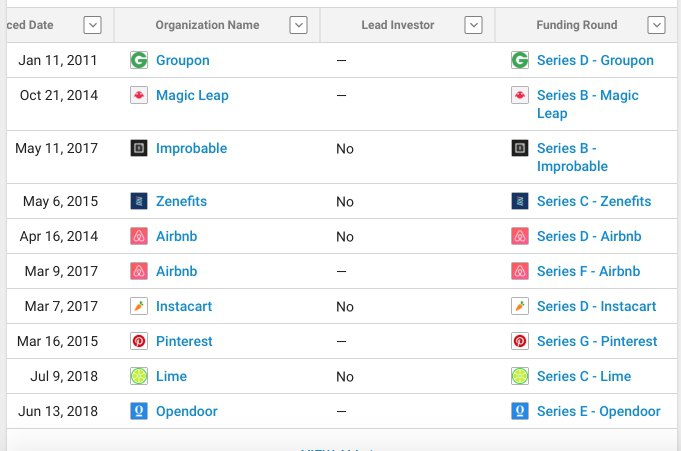Click the Airbnb icon next to Series F
The image size is (681, 451).
pyautogui.click(x=520, y=271)
